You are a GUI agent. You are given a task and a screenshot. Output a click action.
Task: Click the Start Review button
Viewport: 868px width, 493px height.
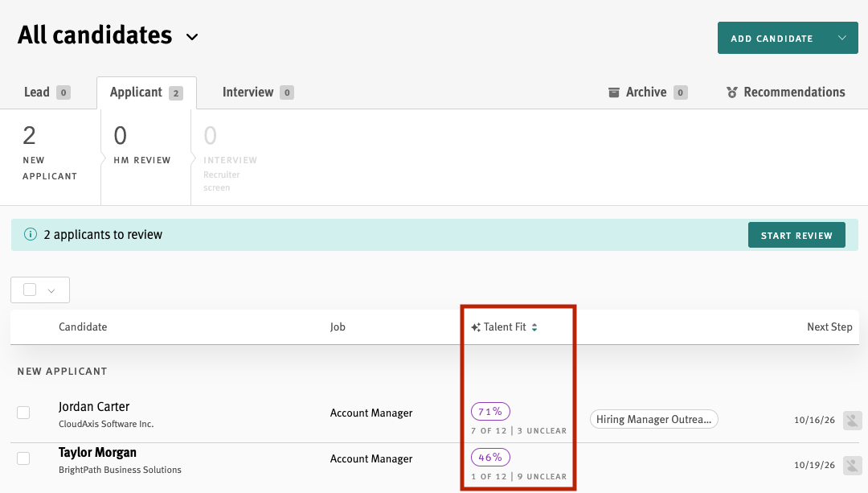[x=796, y=235]
